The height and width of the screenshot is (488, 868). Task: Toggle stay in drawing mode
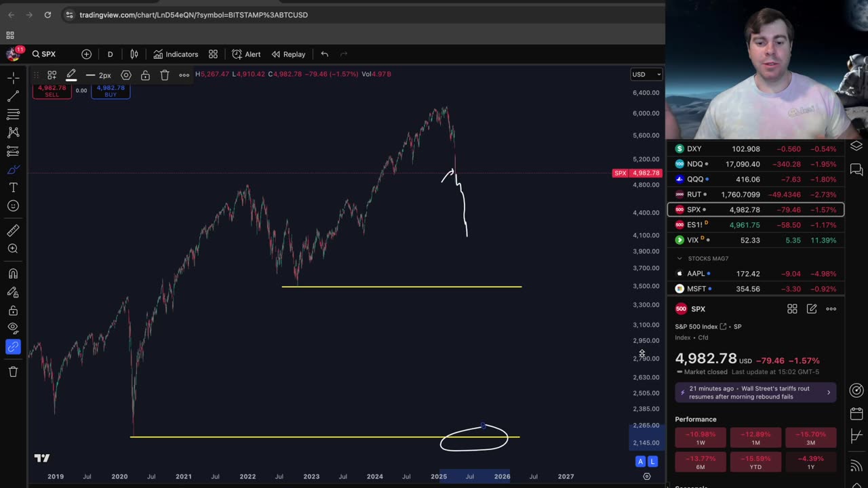[x=13, y=292]
